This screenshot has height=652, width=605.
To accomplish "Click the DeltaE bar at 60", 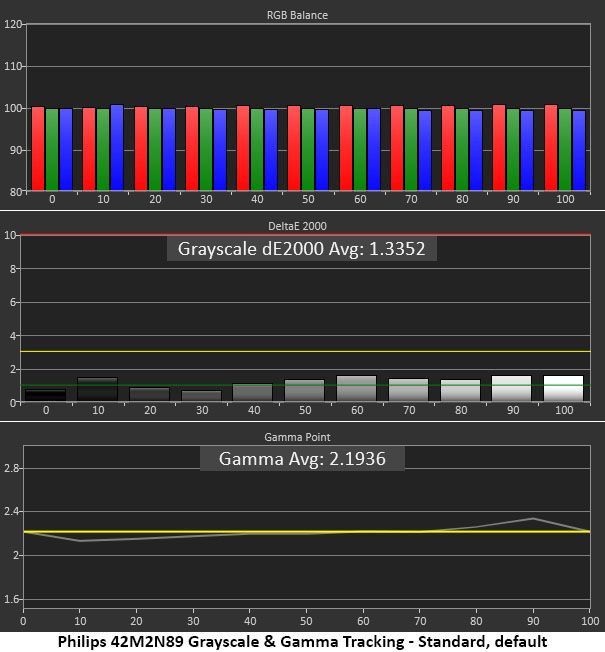I will [356, 388].
